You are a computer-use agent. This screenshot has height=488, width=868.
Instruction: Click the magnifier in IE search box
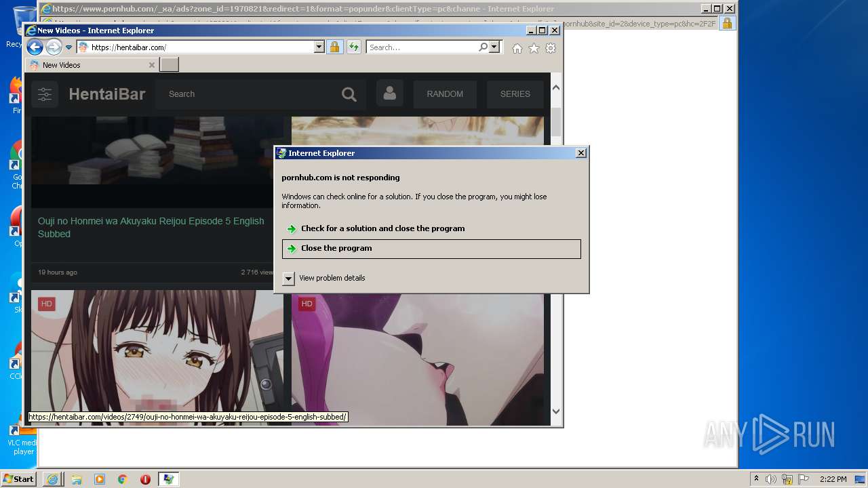(x=483, y=47)
